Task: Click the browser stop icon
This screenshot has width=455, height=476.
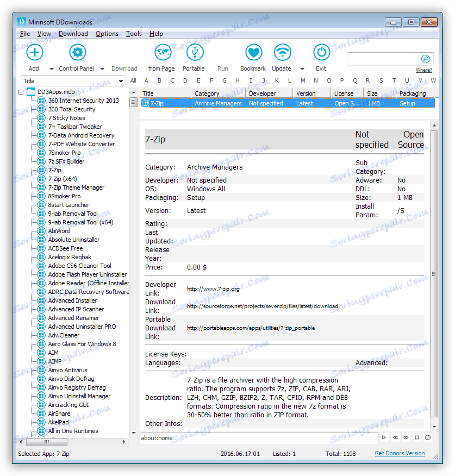Action: click(x=417, y=437)
